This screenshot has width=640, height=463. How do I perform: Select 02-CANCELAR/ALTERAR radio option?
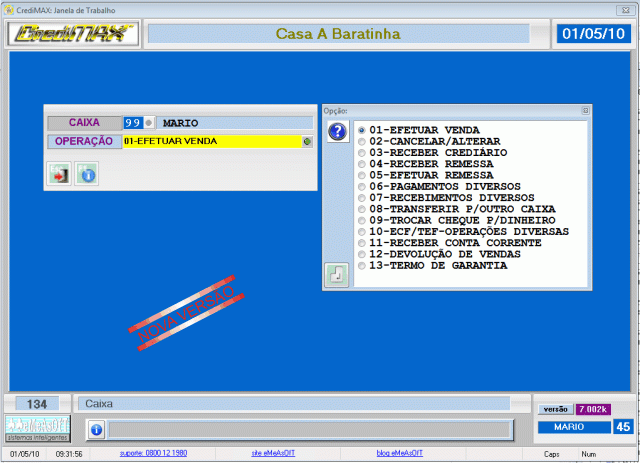[x=363, y=142]
